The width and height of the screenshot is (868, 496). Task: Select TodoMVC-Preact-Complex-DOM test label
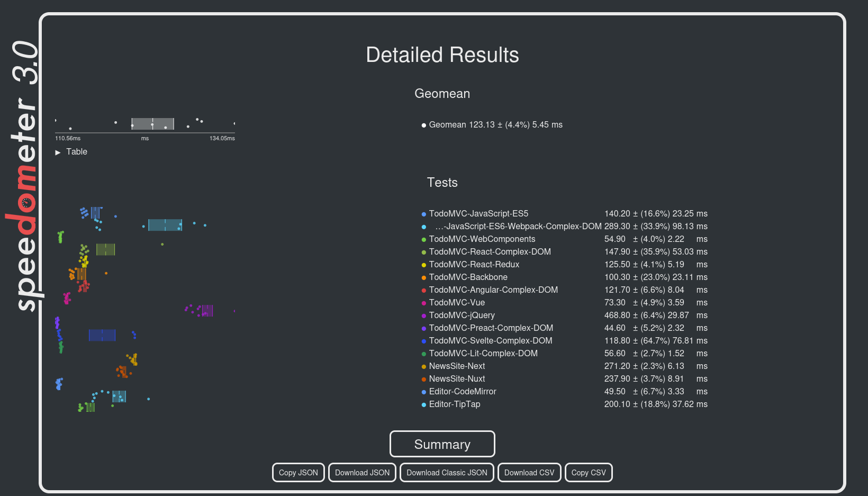491,328
